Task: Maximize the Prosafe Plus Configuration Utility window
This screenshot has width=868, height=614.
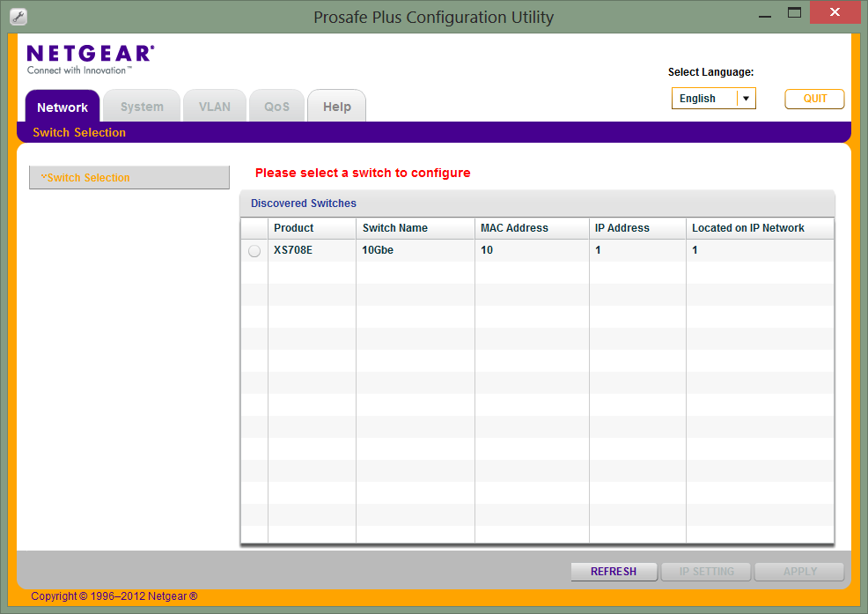Action: [x=794, y=12]
